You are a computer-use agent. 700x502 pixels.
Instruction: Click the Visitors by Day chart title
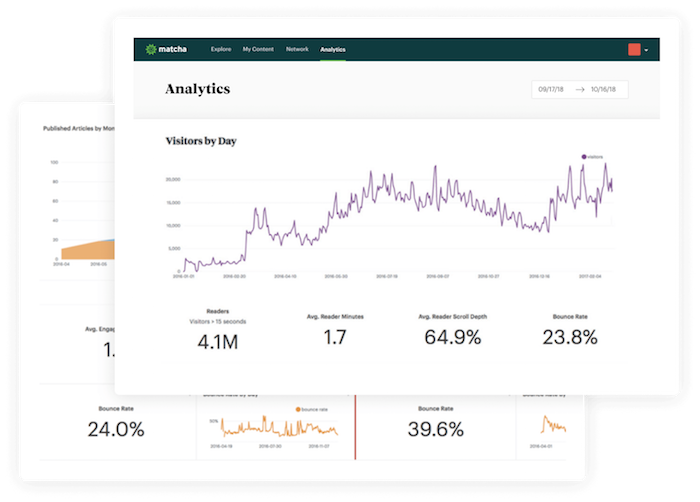201,141
